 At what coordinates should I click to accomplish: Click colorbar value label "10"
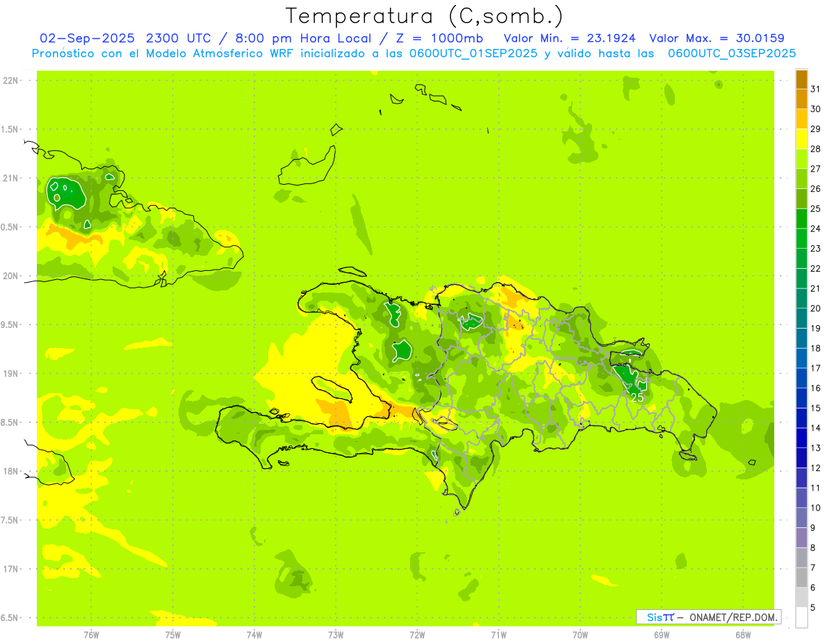tap(815, 508)
